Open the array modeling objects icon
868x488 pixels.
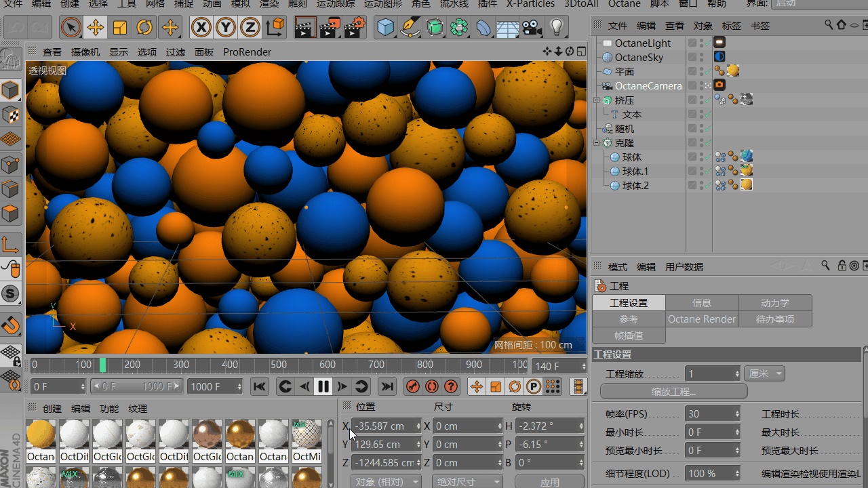tap(459, 28)
